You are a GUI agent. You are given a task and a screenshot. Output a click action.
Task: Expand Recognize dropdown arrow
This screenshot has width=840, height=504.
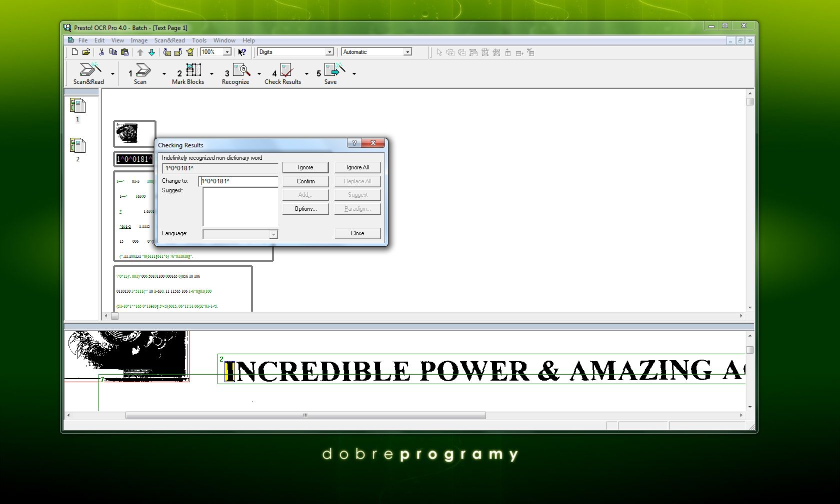pos(259,74)
